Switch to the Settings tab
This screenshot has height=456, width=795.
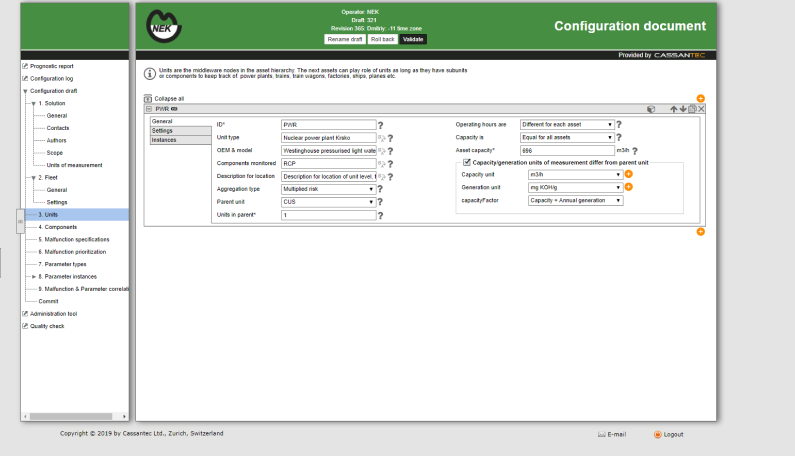(x=180, y=131)
